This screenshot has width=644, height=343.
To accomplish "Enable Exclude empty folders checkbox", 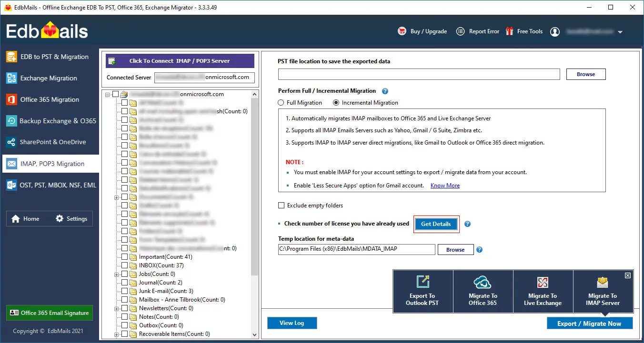I will pyautogui.click(x=282, y=206).
